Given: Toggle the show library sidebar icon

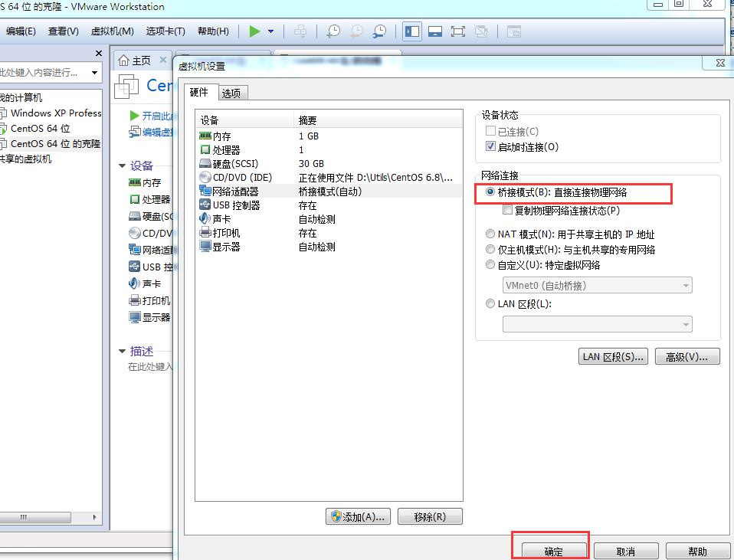Looking at the screenshot, I should tap(412, 31).
